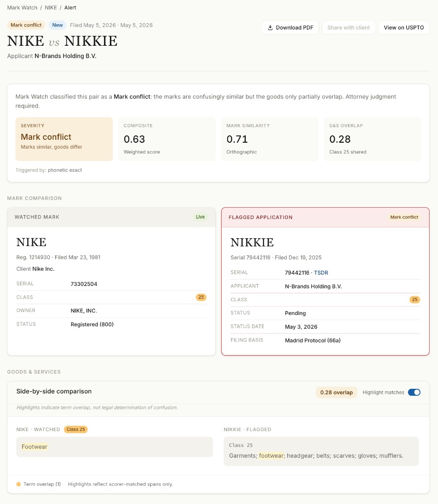438x504 pixels.
Task: Click the Mark conflict badge in header
Action: [x=26, y=25]
